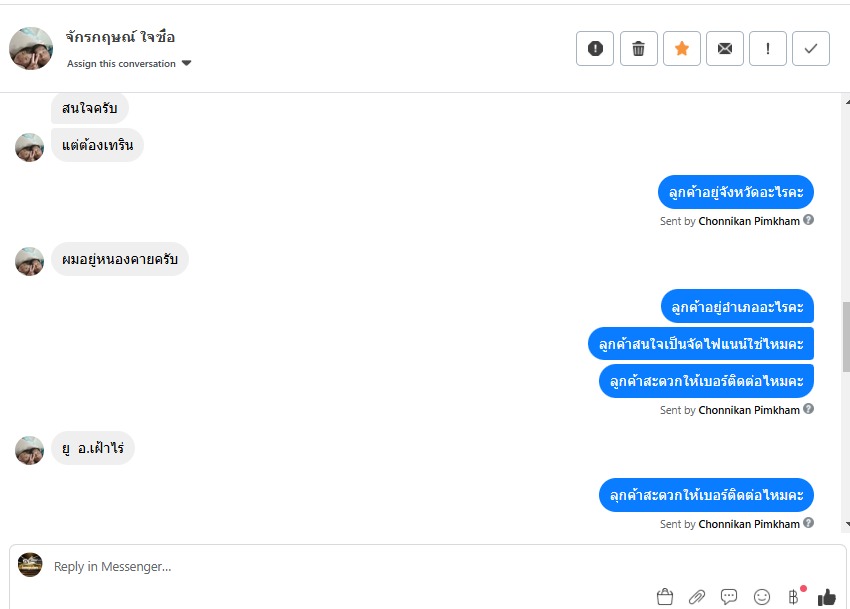850x609 pixels.
Task: Click the baht payment icon
Action: coord(794,597)
